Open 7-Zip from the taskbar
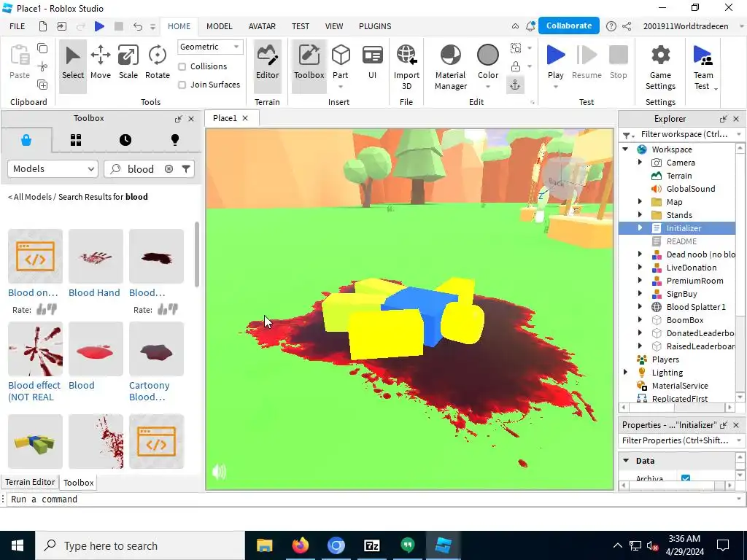Image resolution: width=747 pixels, height=560 pixels. pyautogui.click(x=371, y=545)
